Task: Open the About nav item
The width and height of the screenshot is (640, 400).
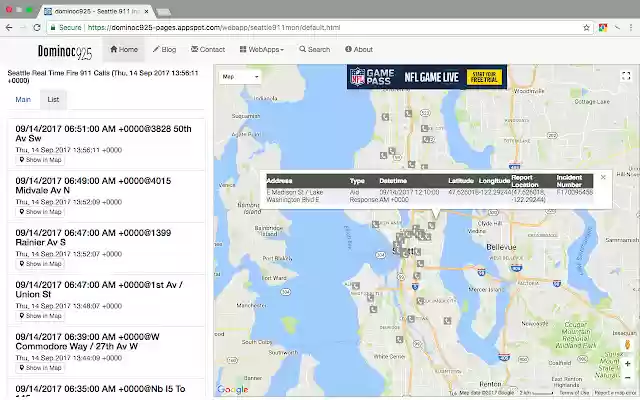Action: coord(359,49)
